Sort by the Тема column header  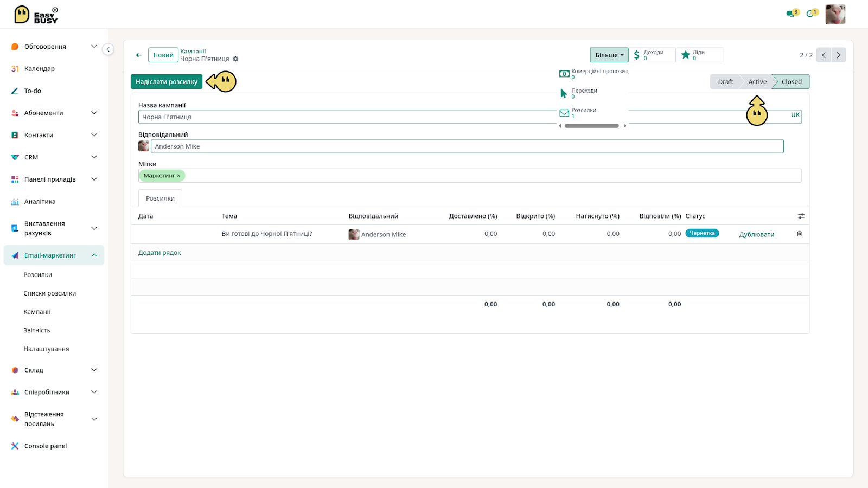[229, 216]
